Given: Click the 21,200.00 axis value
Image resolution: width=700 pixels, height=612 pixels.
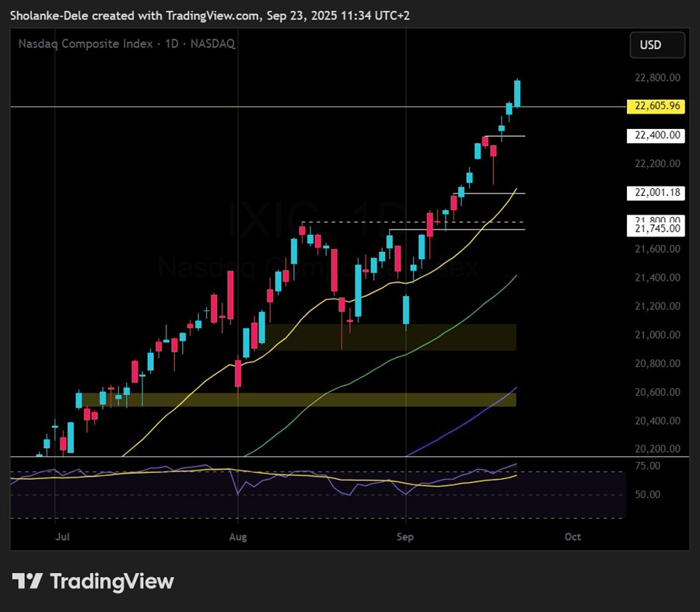Looking at the screenshot, I should click(657, 306).
